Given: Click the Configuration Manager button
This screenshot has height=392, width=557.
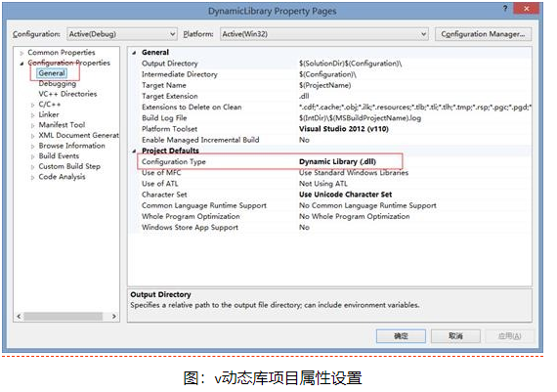Looking at the screenshot, I should pyautogui.click(x=483, y=34).
